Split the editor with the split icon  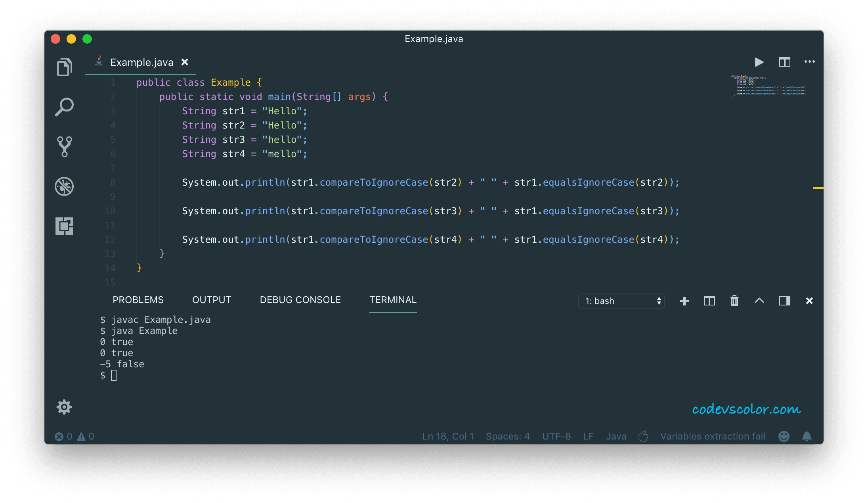coord(784,62)
